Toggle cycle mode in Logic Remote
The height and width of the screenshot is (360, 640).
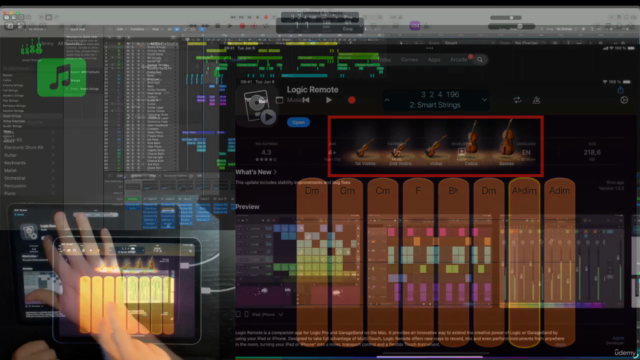pyautogui.click(x=517, y=100)
